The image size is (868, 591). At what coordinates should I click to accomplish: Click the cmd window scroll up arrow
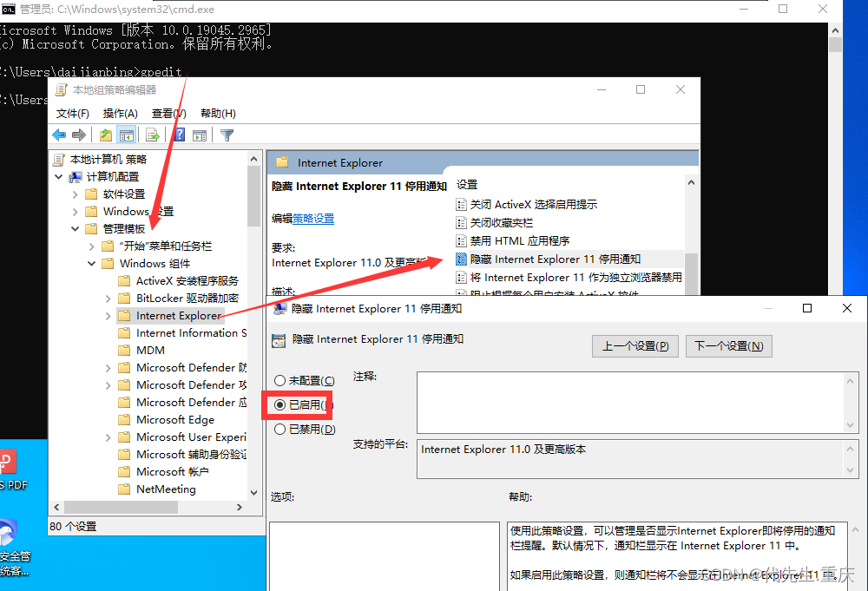835,30
